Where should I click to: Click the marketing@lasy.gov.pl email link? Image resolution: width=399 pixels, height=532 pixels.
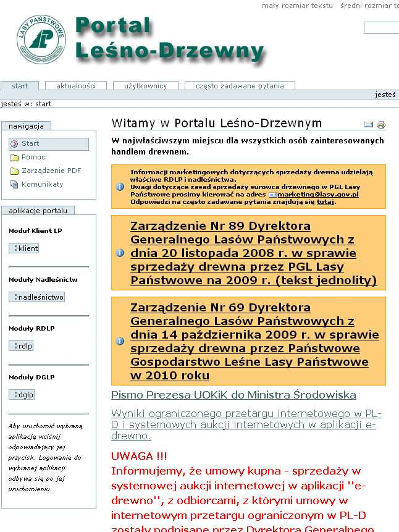tap(318, 195)
